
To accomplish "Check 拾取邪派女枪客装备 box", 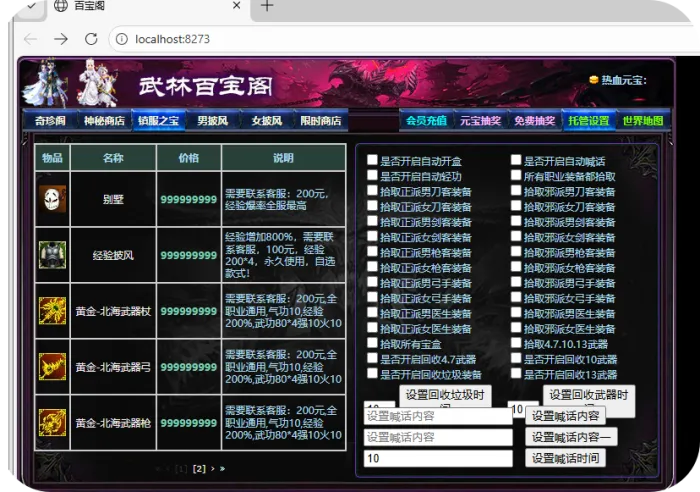I will click(516, 267).
